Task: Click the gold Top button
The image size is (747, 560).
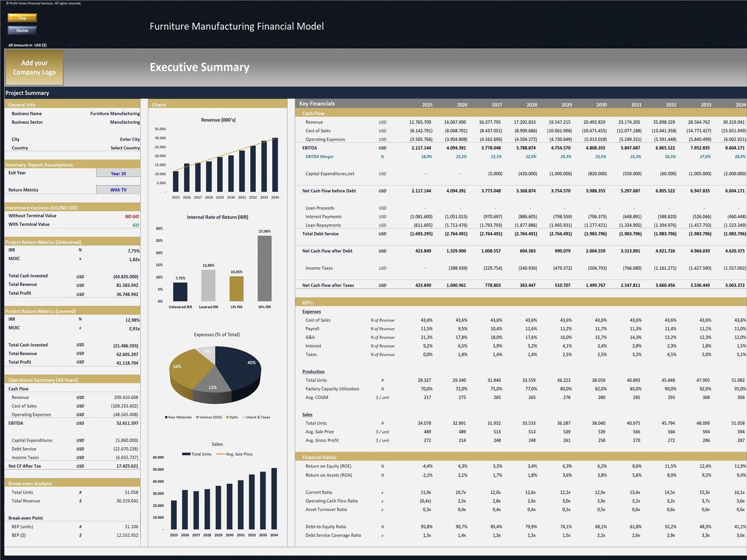Action: coord(22,18)
